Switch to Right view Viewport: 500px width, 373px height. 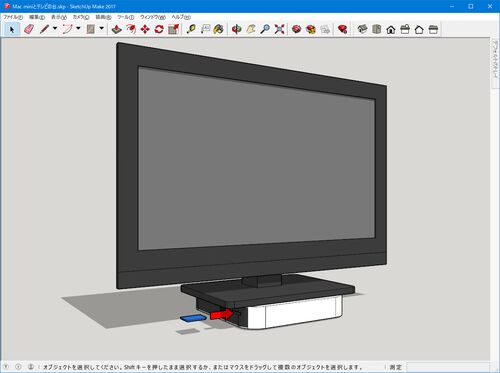(x=405, y=29)
